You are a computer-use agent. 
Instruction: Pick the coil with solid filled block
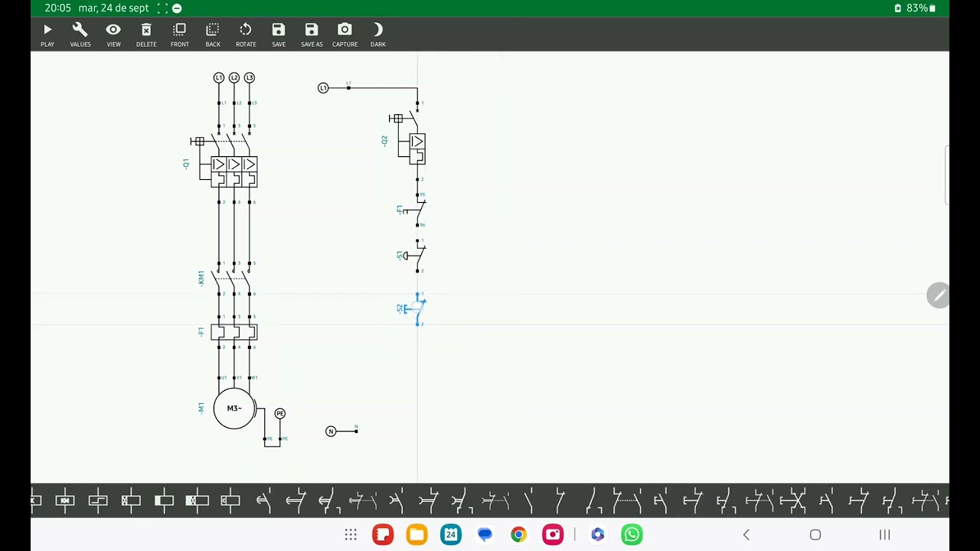pos(164,501)
